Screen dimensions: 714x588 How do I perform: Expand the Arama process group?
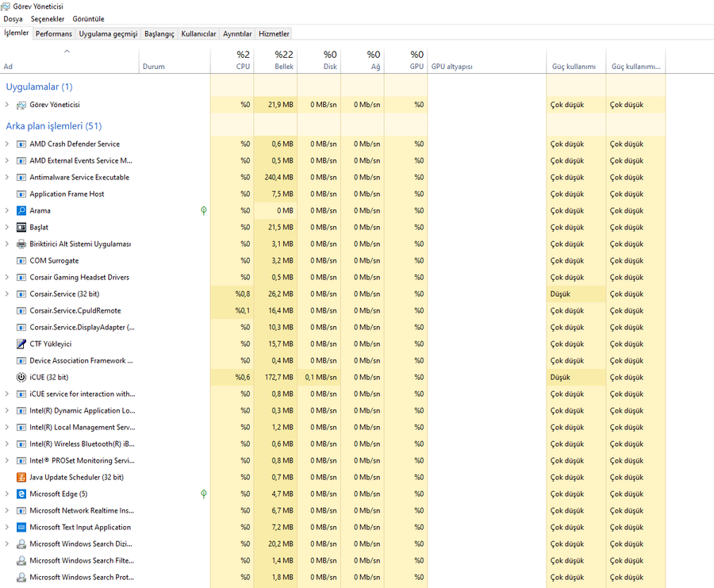pos(7,210)
